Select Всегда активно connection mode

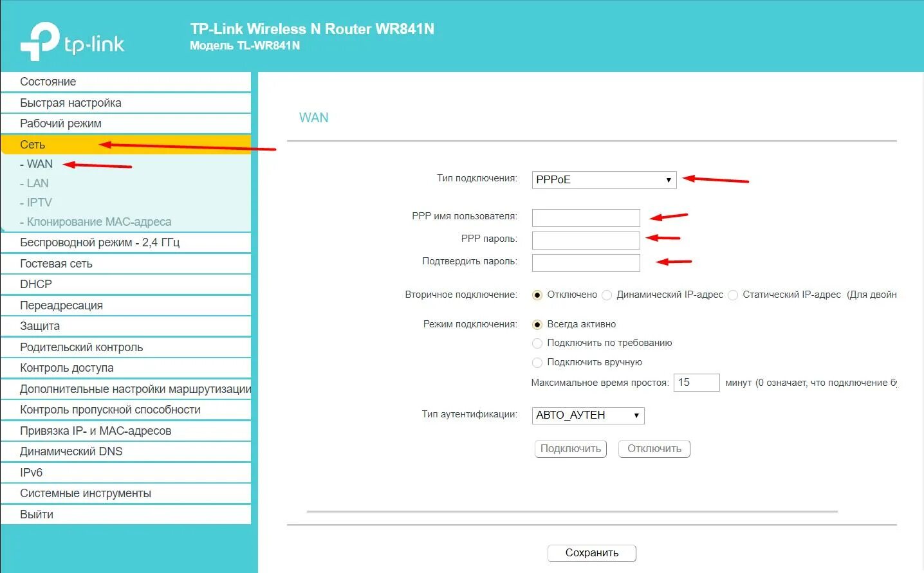coord(537,325)
